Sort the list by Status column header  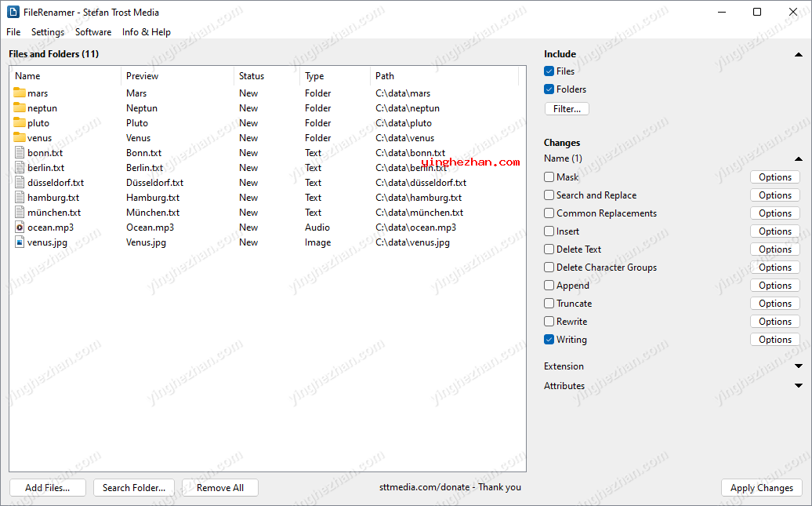(x=252, y=76)
